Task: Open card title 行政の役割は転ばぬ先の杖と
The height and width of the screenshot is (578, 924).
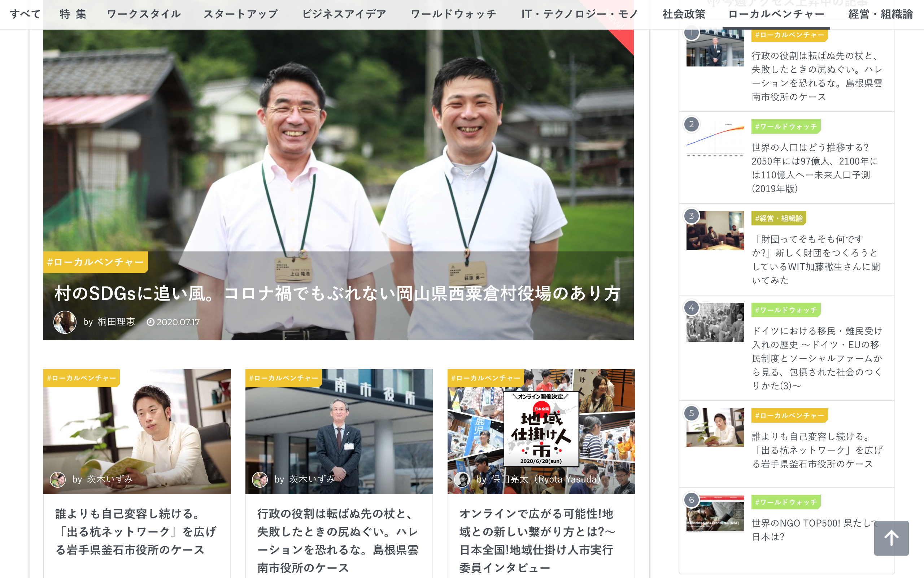Action: coord(338,540)
